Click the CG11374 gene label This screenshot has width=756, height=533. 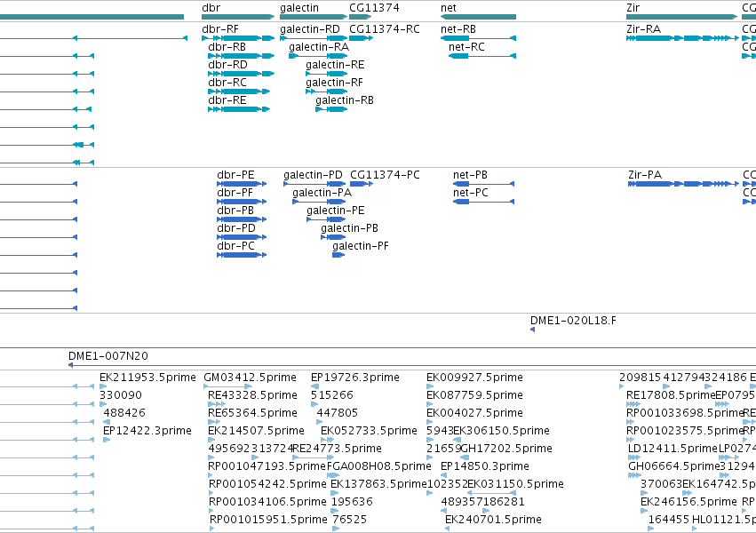click(x=374, y=8)
